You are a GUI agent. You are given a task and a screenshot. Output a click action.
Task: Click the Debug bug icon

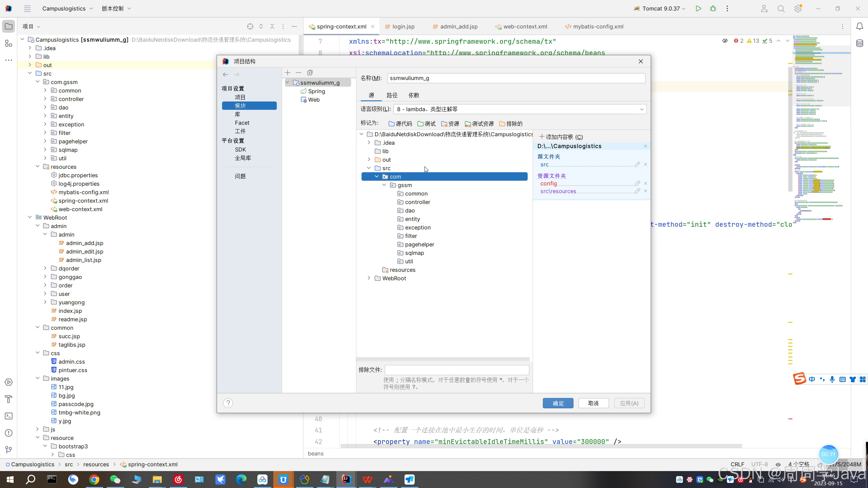(713, 8)
